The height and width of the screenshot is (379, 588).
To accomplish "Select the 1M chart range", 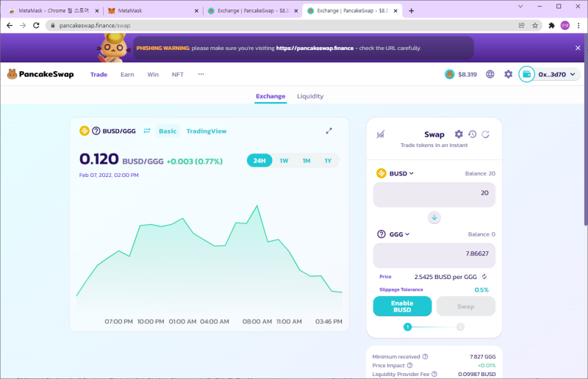I will tap(306, 160).
